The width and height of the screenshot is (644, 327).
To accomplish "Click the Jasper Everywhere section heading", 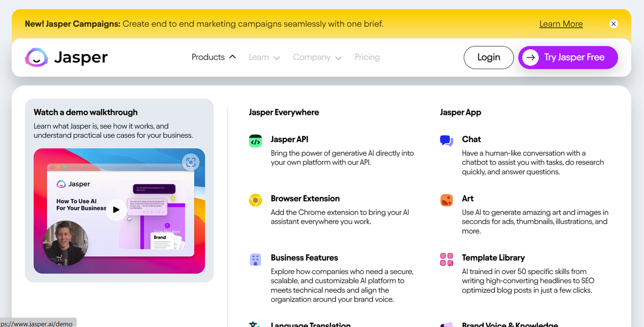I will tap(284, 113).
